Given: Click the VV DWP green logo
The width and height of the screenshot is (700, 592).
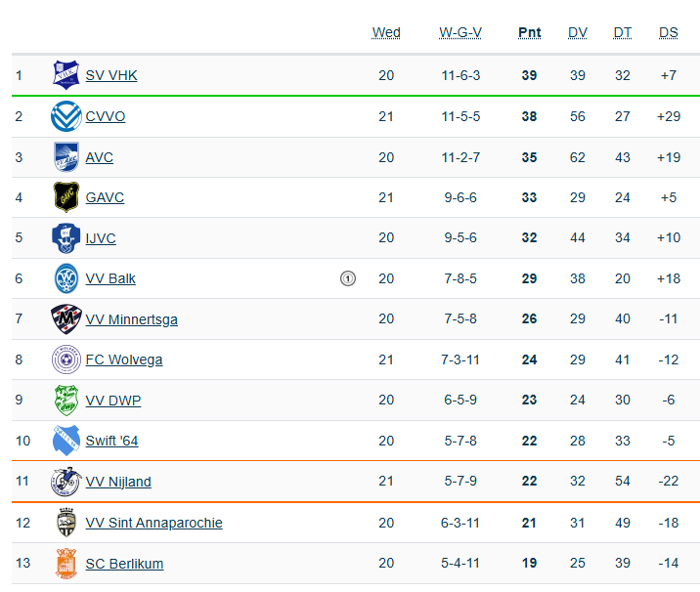Looking at the screenshot, I should pyautogui.click(x=66, y=401).
